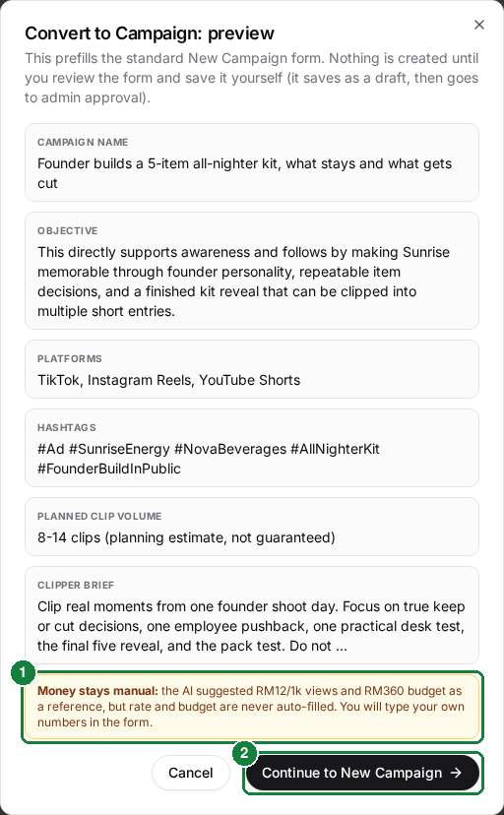The height and width of the screenshot is (815, 504).
Task: Click the TikTok, Instagram Reels, YouTube Shorts text
Action: click(169, 380)
